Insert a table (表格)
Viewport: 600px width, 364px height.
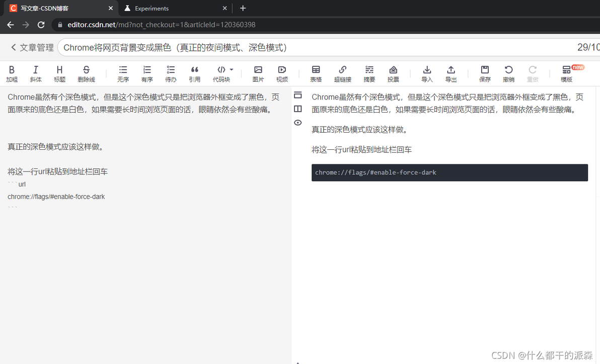click(x=316, y=74)
